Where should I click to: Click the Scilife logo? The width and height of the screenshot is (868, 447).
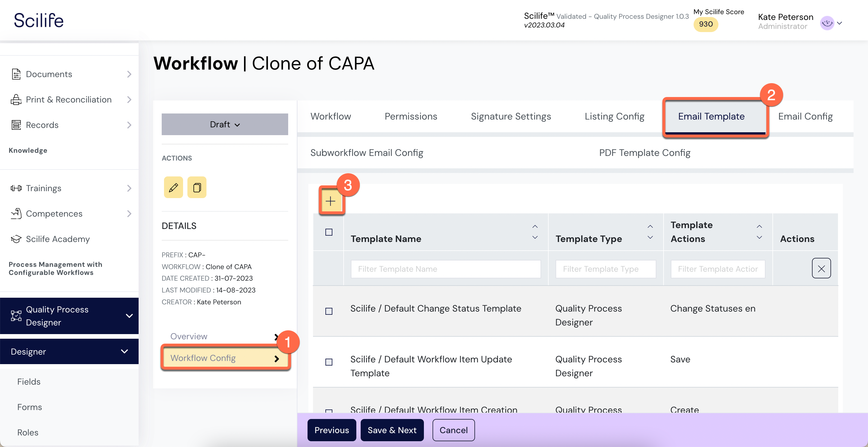[39, 20]
